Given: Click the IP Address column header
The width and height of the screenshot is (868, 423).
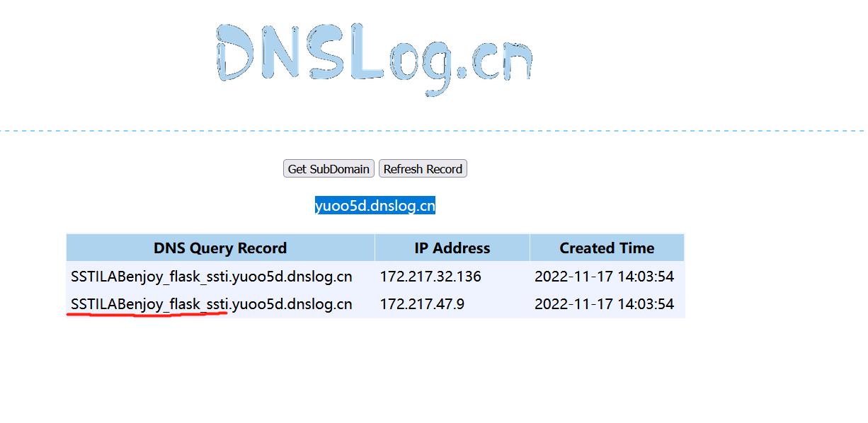Looking at the screenshot, I should click(452, 248).
